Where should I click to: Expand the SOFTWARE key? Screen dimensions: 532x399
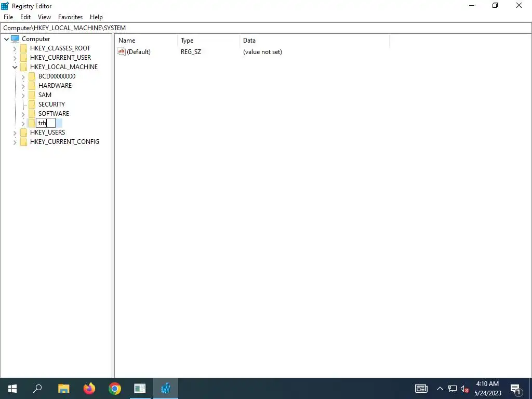click(x=23, y=114)
